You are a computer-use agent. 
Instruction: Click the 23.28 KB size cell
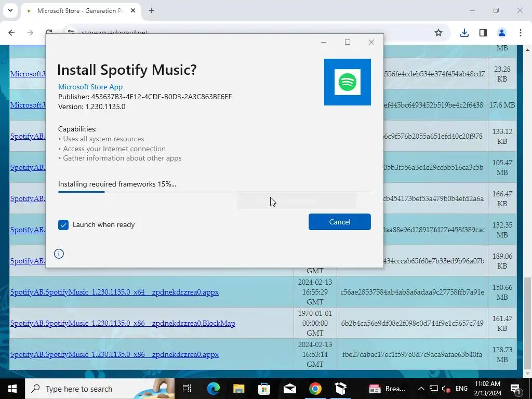tap(502, 74)
